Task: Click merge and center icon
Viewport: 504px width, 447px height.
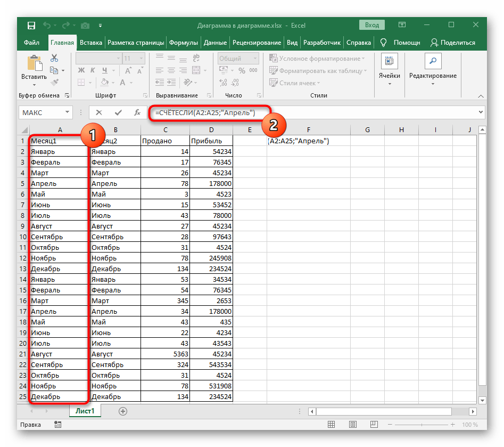Action: coord(196,70)
